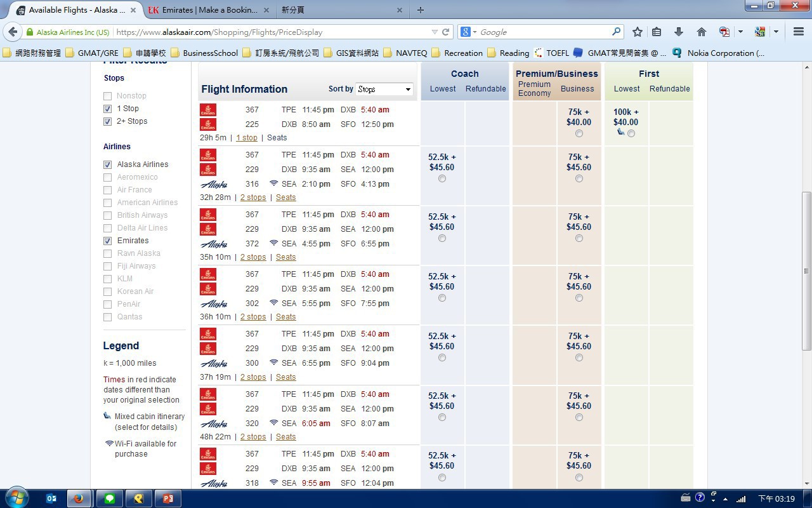
Task: Select 100k + $40.00 First fare radio
Action: (631, 133)
